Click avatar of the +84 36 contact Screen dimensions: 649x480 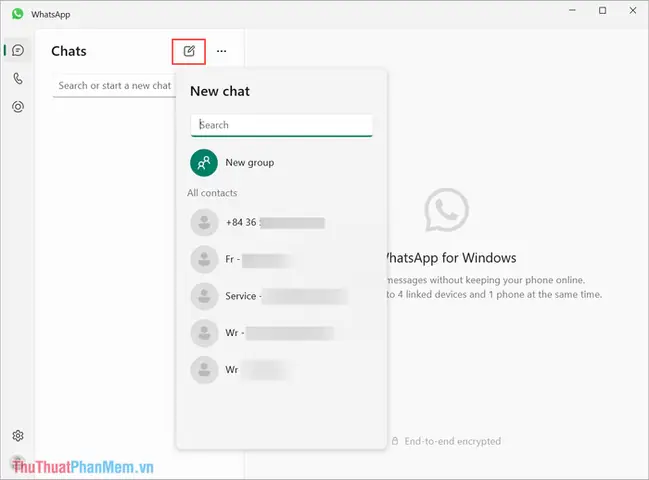[204, 223]
